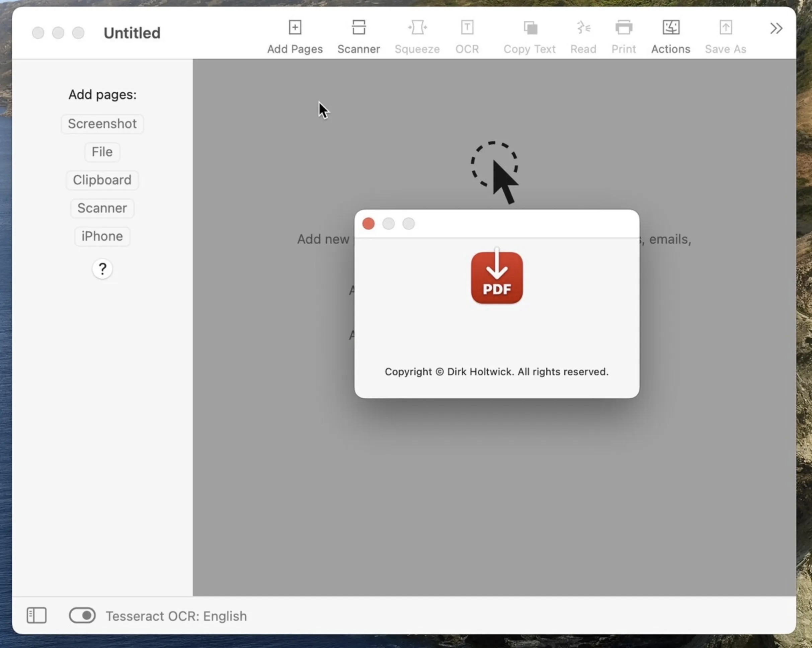Click the Add Pages toolbar icon
812x648 pixels.
295,28
